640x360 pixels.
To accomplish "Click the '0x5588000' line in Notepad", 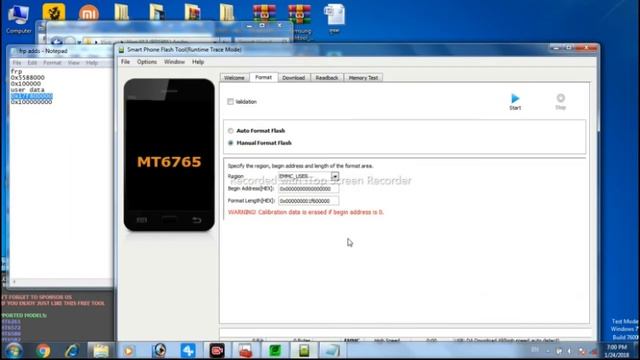I will (28, 78).
